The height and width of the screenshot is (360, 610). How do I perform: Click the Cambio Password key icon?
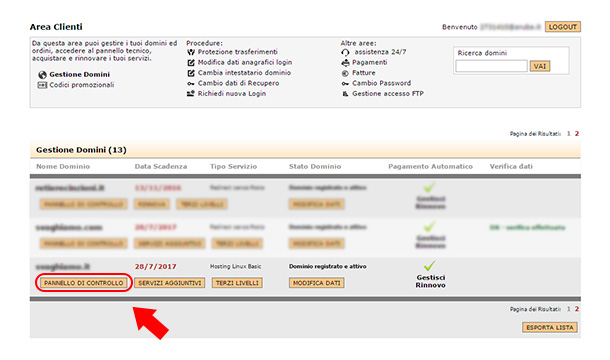point(345,83)
